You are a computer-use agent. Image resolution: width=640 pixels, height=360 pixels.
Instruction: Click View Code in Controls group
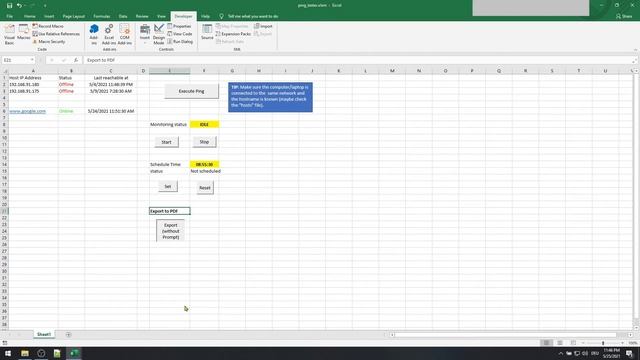180,34
